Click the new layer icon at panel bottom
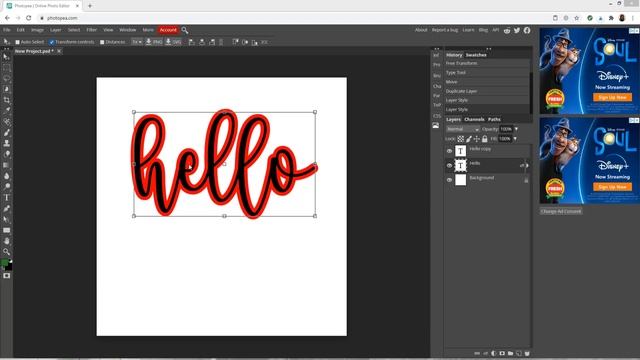 click(x=519, y=353)
